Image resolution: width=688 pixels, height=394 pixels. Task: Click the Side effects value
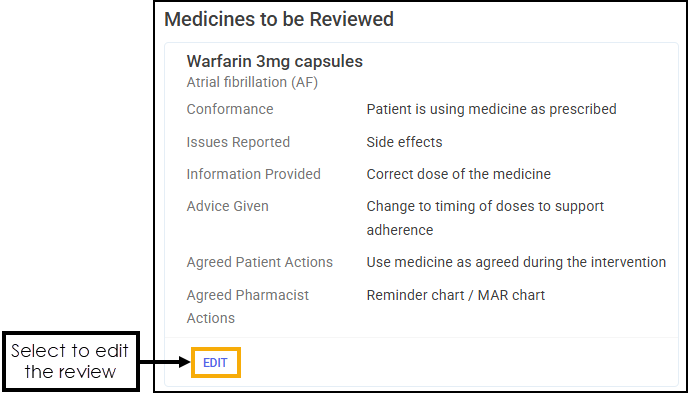[404, 142]
